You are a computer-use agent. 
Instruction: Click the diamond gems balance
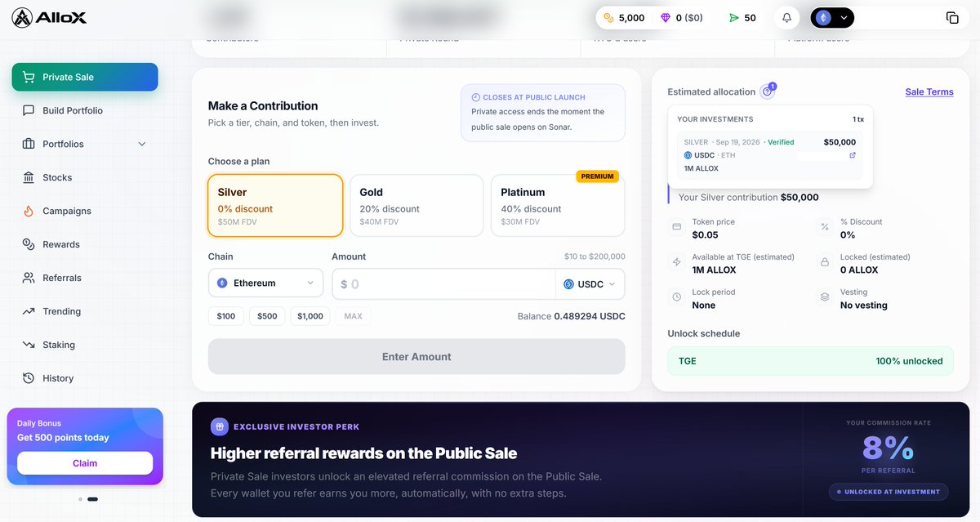[681, 17]
